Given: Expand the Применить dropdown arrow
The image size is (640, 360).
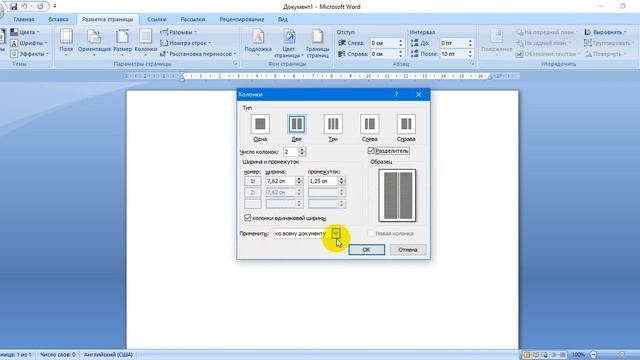Looking at the screenshot, I should pyautogui.click(x=336, y=233).
